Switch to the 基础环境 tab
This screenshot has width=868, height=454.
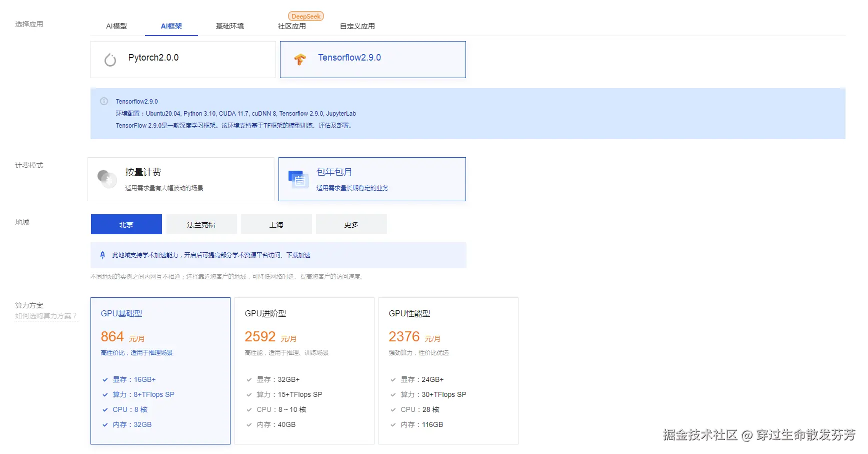(x=229, y=26)
